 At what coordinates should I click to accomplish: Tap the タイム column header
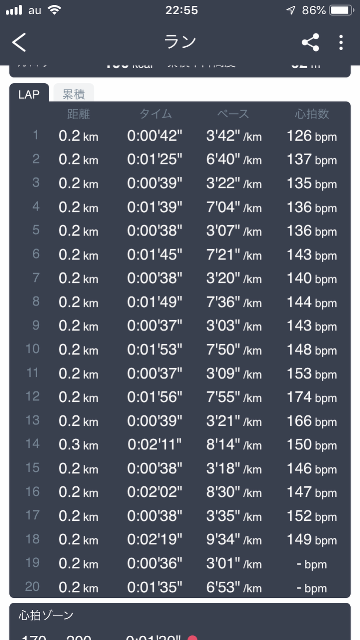pyautogui.click(x=156, y=114)
